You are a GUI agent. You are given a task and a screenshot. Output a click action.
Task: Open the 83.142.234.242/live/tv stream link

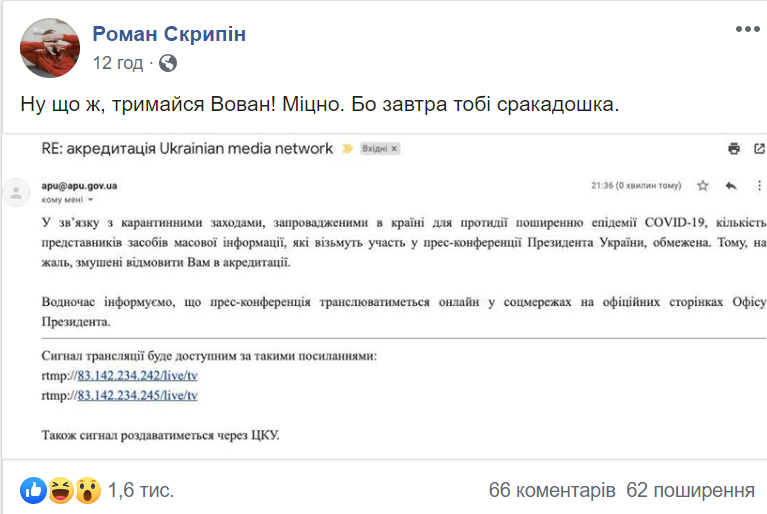(x=137, y=375)
